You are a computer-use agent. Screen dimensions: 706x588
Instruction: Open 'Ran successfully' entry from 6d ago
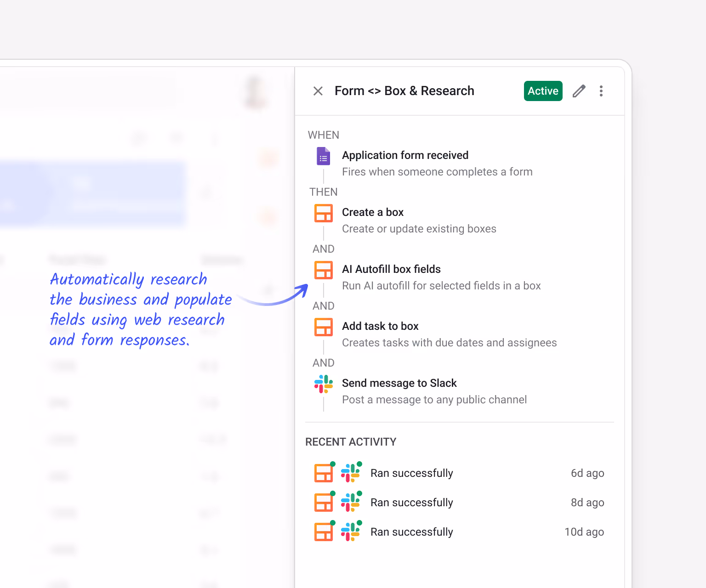[412, 473]
